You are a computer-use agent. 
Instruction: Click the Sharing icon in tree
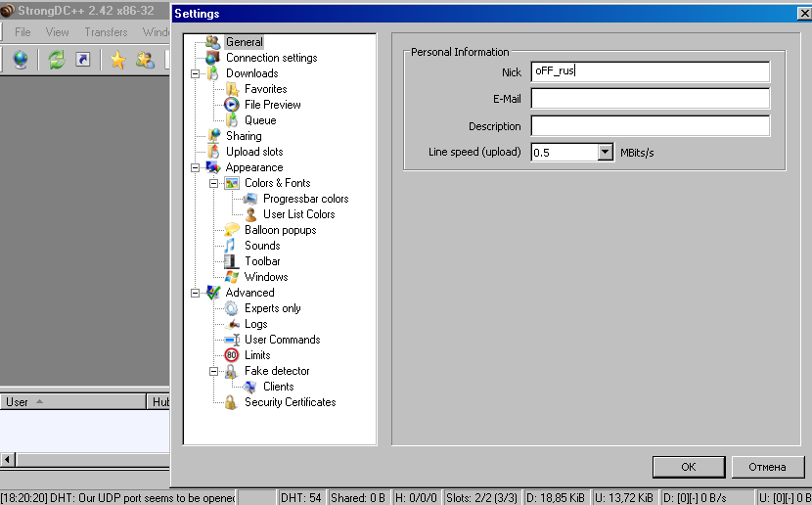click(213, 136)
